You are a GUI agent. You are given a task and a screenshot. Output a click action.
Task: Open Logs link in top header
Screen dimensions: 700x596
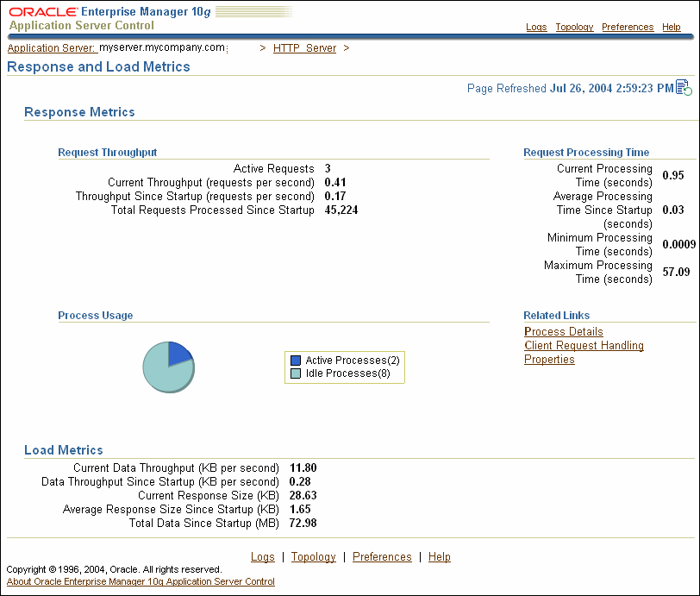pos(536,28)
